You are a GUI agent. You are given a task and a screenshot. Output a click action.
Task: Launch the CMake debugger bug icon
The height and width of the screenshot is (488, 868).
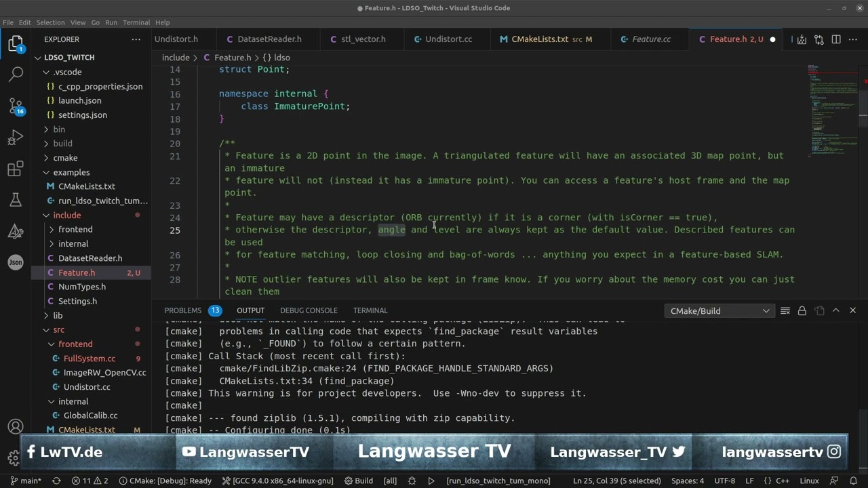pos(412,481)
